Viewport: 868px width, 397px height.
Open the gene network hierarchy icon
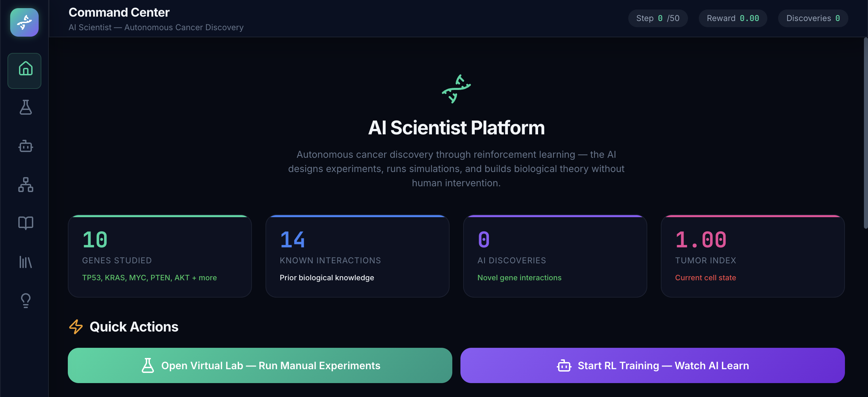(x=25, y=185)
